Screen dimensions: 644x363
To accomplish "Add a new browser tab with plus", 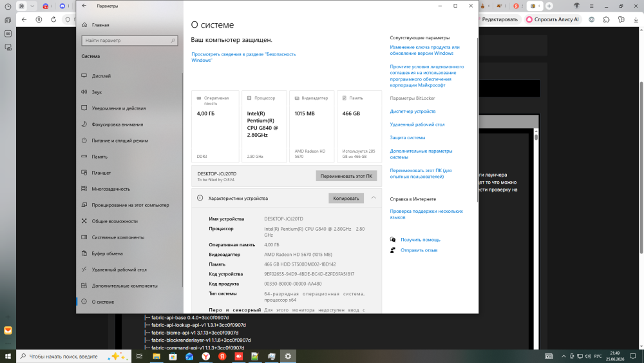I will click(549, 6).
